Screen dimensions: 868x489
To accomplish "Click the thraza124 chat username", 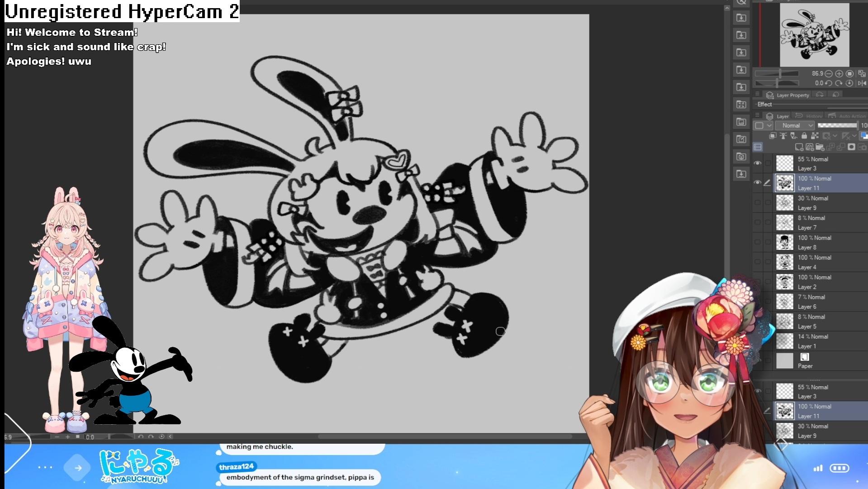I will [237, 467].
